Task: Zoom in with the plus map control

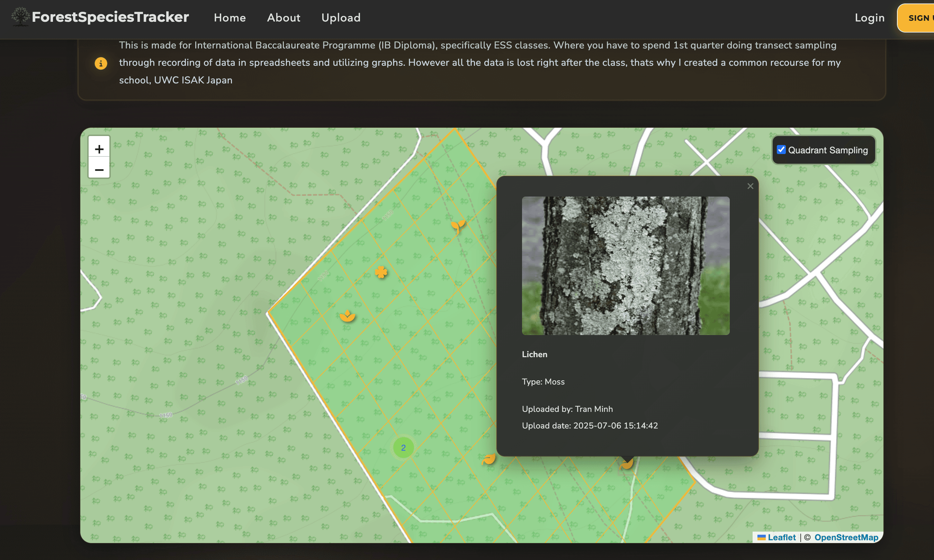Action: [99, 149]
